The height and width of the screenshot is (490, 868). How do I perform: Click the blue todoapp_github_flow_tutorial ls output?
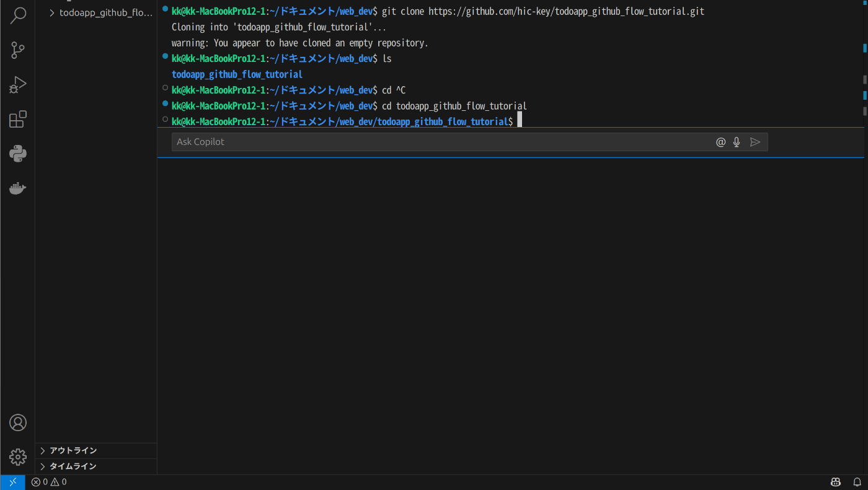pos(237,74)
